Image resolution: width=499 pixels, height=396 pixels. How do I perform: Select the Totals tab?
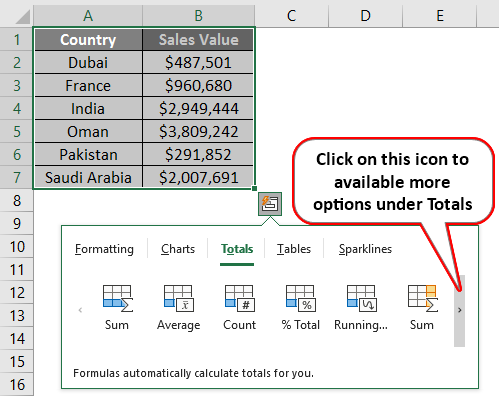(237, 249)
